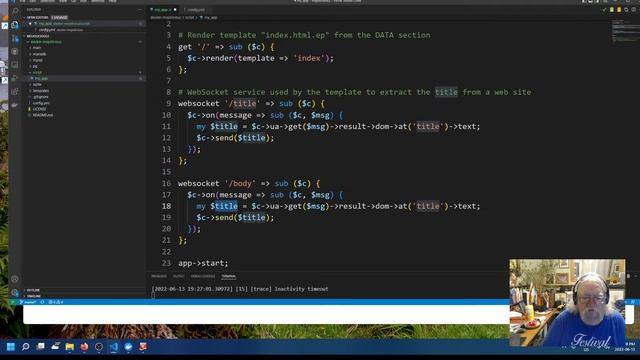This screenshot has width=640, height=360.
Task: Open the Explorer panel more actions menu
Action: pyautogui.click(x=140, y=9)
